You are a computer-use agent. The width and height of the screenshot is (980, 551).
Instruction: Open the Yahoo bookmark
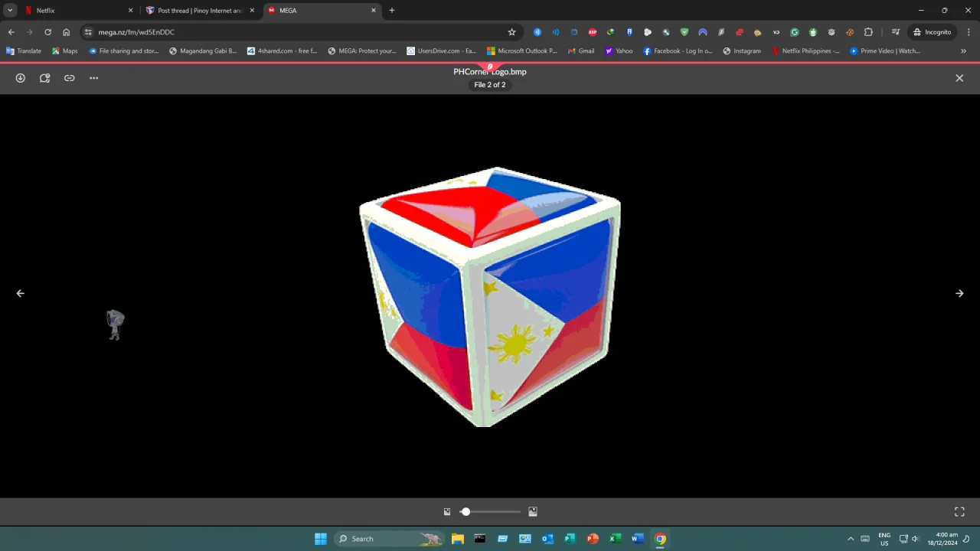619,51
